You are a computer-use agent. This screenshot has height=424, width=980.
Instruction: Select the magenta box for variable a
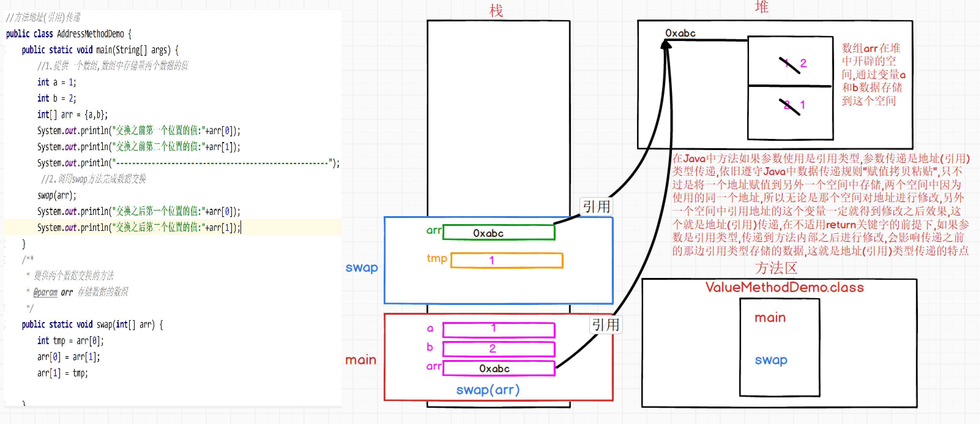tap(499, 330)
